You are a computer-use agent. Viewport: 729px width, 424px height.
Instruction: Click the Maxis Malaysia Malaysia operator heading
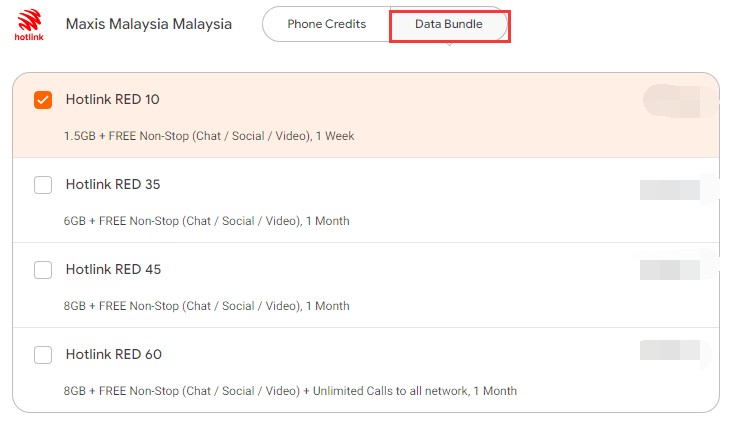click(x=149, y=24)
